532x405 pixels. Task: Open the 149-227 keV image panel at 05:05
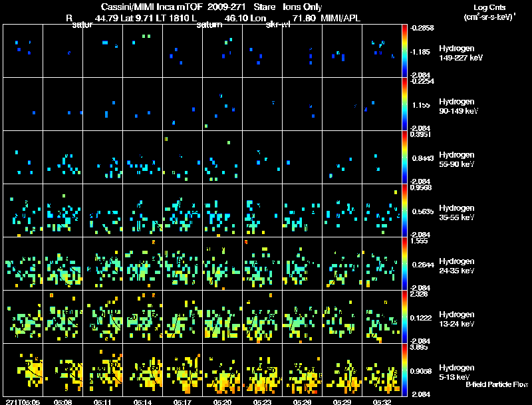[23, 51]
